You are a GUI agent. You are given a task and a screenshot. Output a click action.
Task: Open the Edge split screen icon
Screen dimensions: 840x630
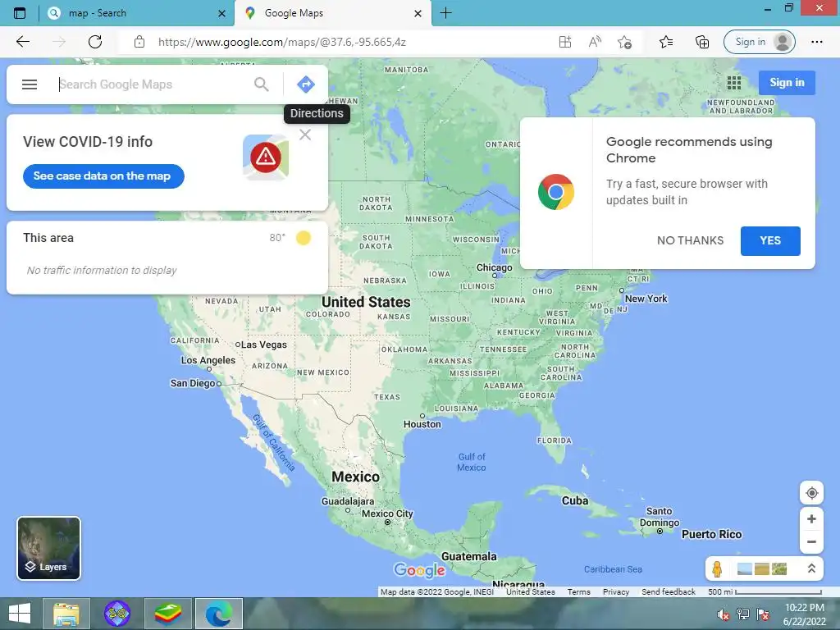[565, 42]
